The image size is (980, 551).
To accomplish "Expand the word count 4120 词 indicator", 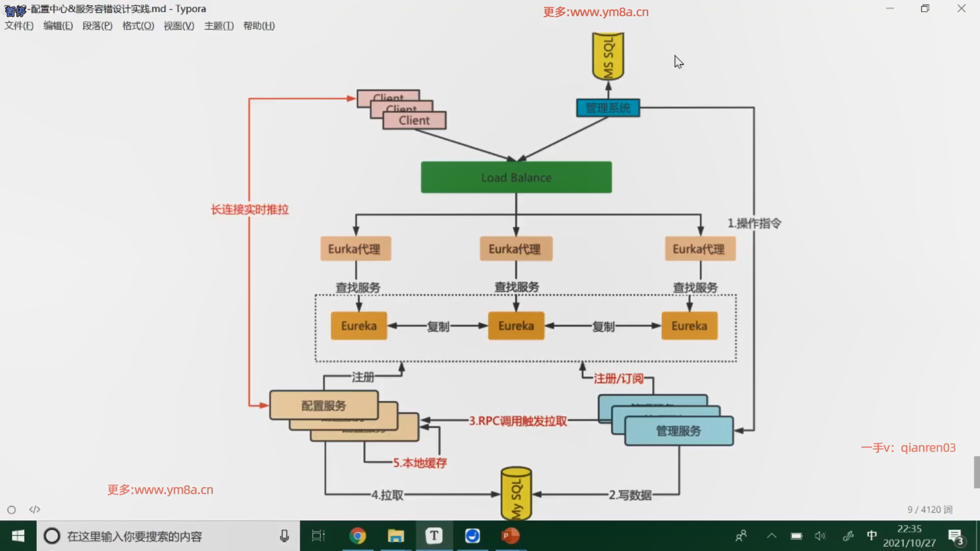I will point(929,510).
